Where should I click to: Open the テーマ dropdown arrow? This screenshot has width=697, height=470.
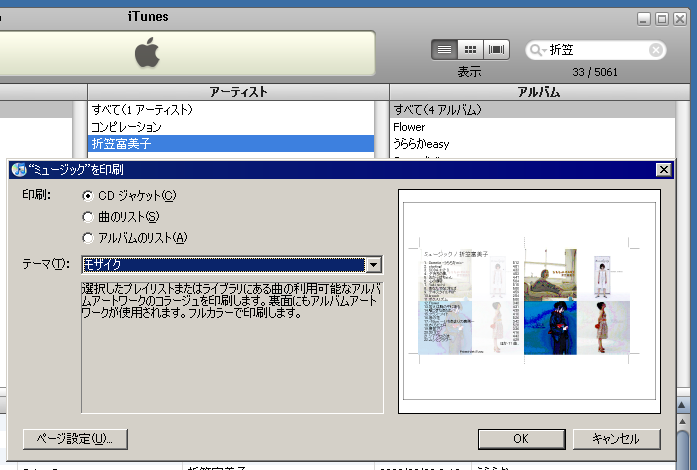pyautogui.click(x=373, y=265)
